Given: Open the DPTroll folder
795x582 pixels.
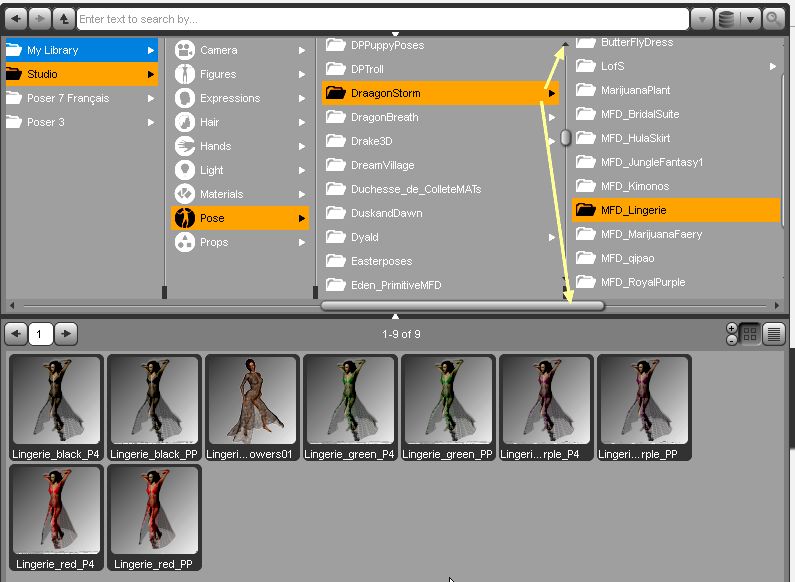Looking at the screenshot, I should pos(440,69).
